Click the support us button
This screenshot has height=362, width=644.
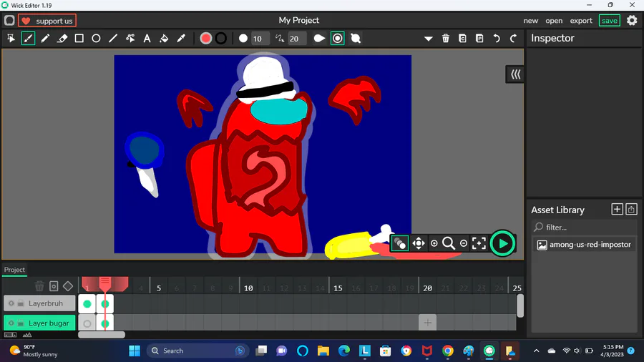pyautogui.click(x=47, y=21)
